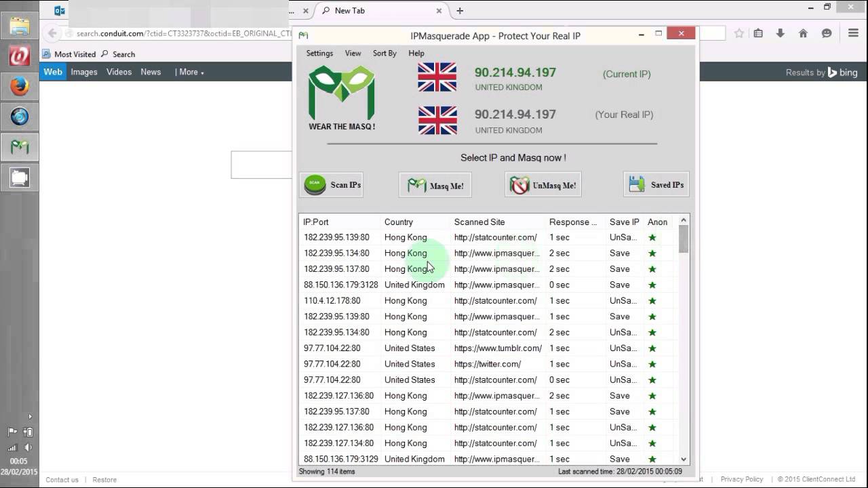Expand the More dropdown in search bar
868x488 pixels.
tap(190, 72)
